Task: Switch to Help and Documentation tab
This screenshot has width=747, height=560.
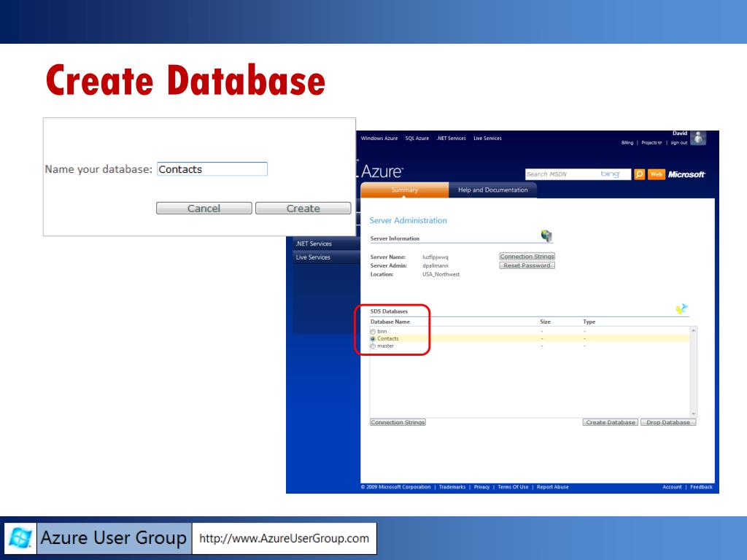Action: (492, 190)
